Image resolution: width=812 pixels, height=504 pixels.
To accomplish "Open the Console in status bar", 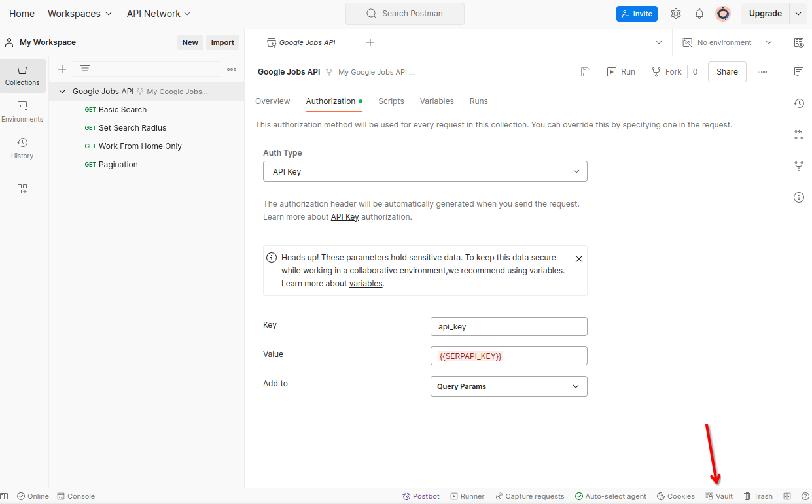I will tap(76, 496).
